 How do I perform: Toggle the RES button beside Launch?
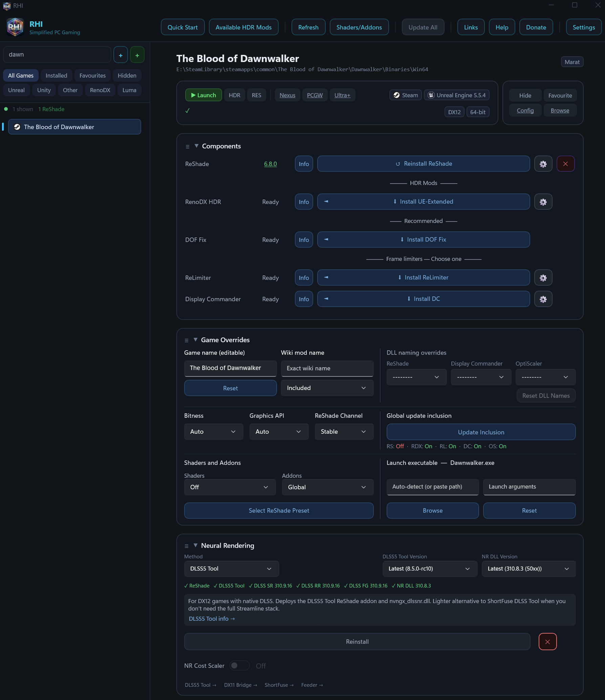pyautogui.click(x=256, y=95)
